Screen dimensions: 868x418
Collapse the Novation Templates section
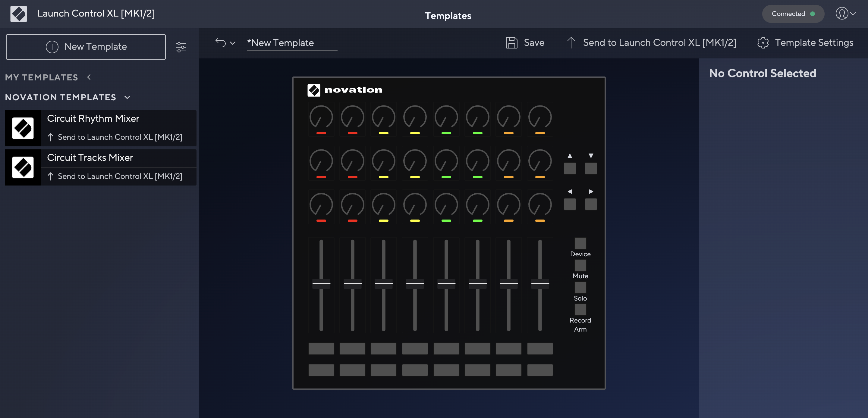pyautogui.click(x=127, y=97)
